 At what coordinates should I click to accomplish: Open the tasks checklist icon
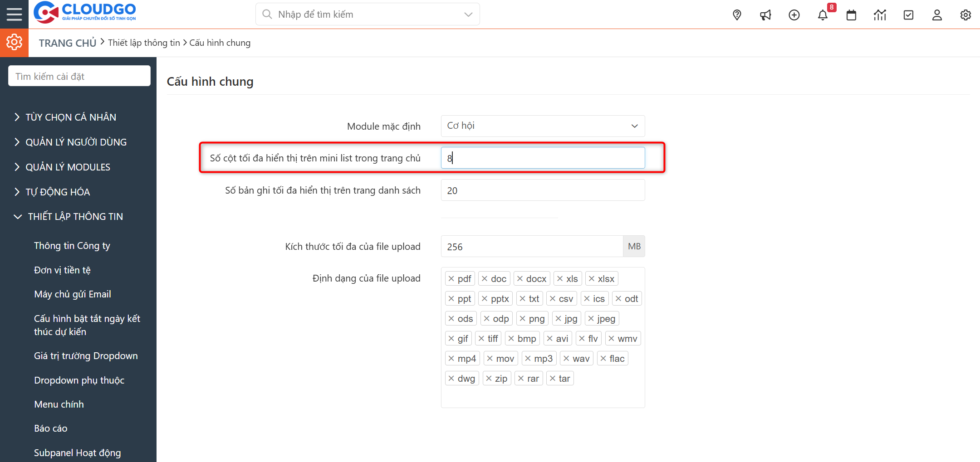click(x=908, y=15)
